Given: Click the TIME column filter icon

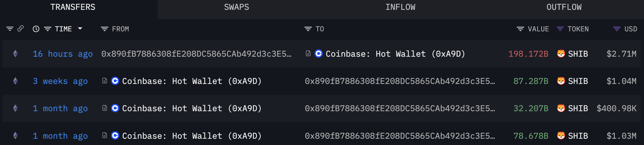Looking at the screenshot, I should tap(48, 29).
